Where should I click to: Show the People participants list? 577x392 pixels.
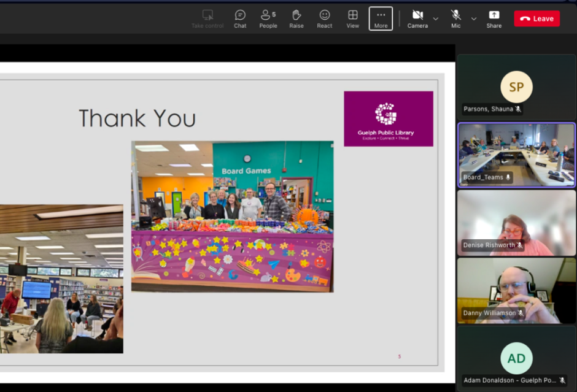coord(268,18)
